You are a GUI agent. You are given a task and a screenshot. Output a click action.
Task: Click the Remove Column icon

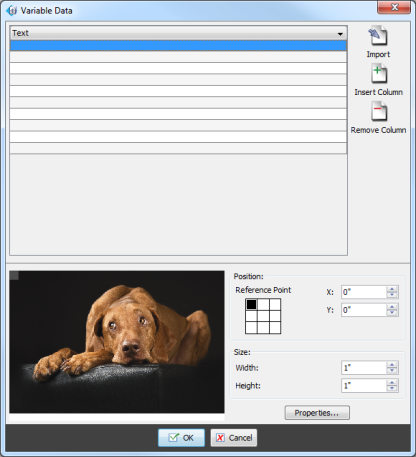(x=379, y=111)
